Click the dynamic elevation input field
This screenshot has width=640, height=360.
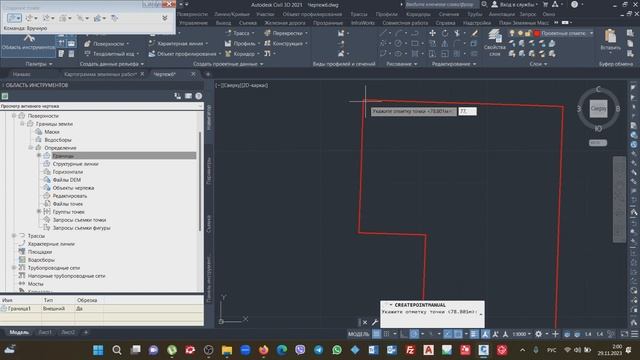(467, 111)
